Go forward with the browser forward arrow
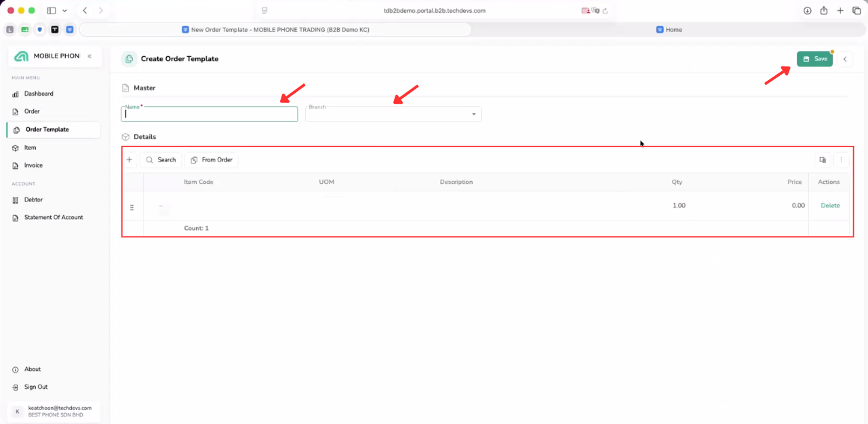The height and width of the screenshot is (424, 868). pos(101,11)
